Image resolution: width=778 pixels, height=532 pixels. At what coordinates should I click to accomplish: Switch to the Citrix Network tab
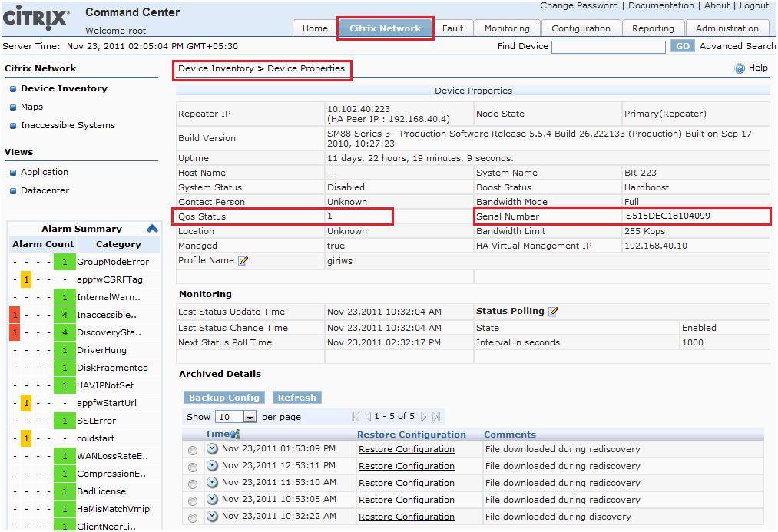point(385,28)
